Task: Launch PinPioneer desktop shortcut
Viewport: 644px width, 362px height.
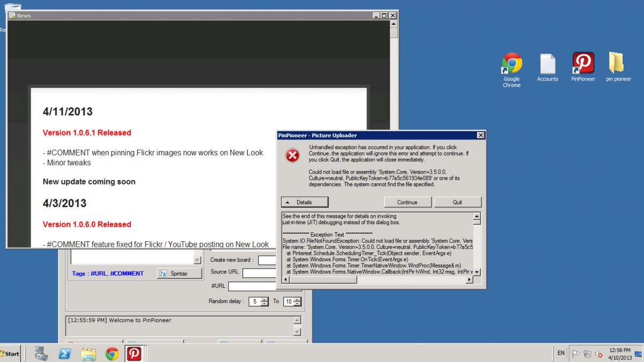Action: tap(583, 68)
